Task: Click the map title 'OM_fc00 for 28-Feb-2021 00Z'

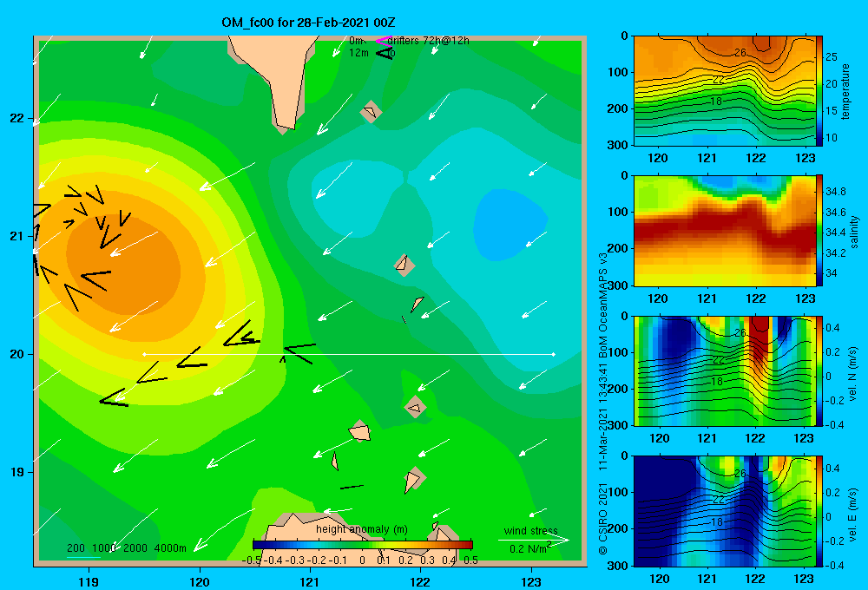Action: (308, 23)
